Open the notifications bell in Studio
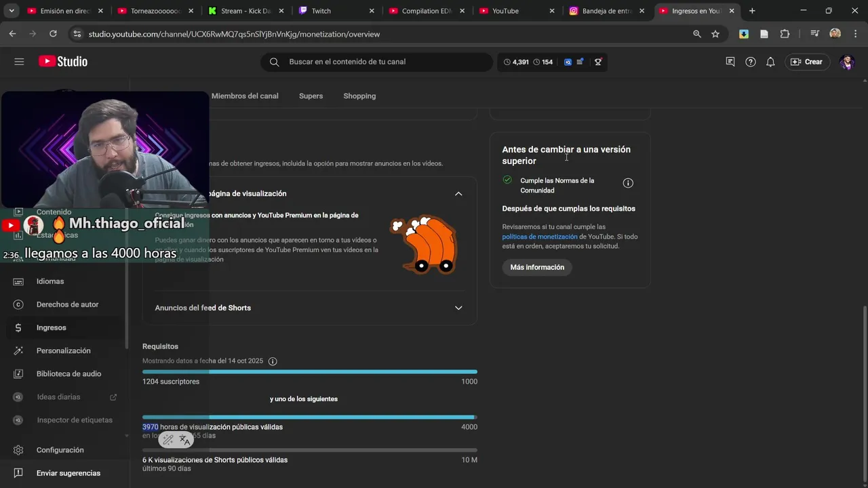This screenshot has height=488, width=868. click(x=770, y=62)
